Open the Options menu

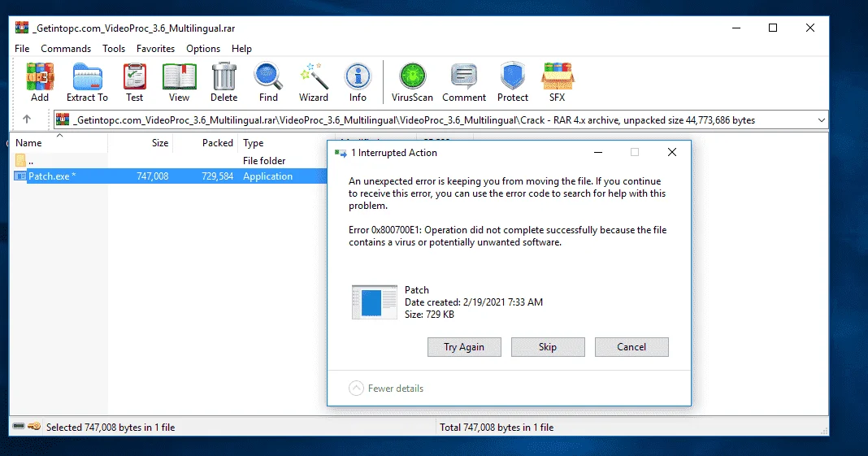pos(203,49)
